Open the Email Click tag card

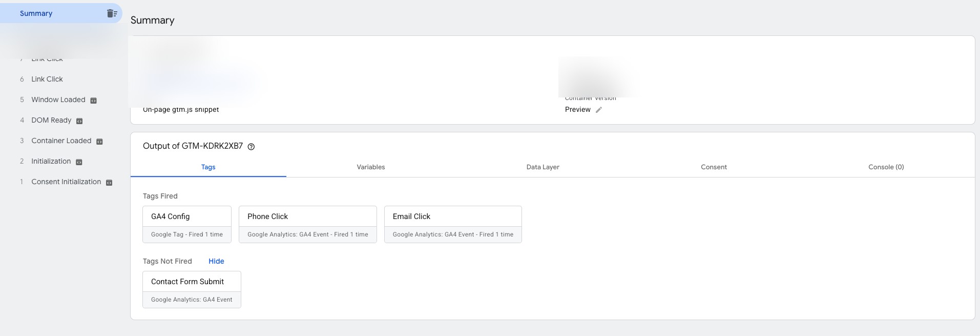pos(453,224)
